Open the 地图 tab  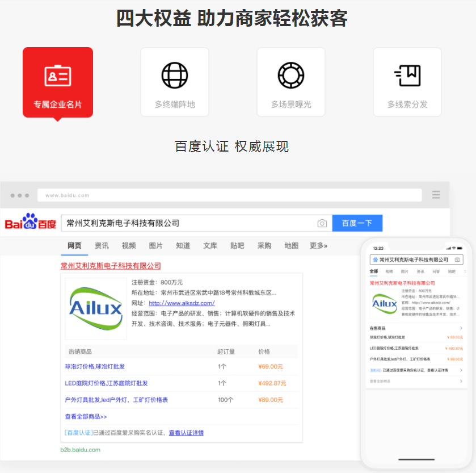tap(292, 245)
